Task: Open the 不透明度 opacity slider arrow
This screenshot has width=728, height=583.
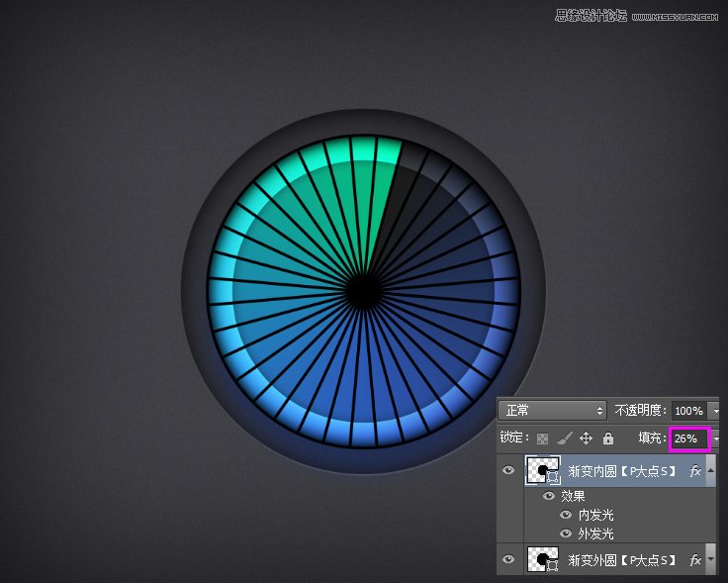Action: (x=716, y=410)
